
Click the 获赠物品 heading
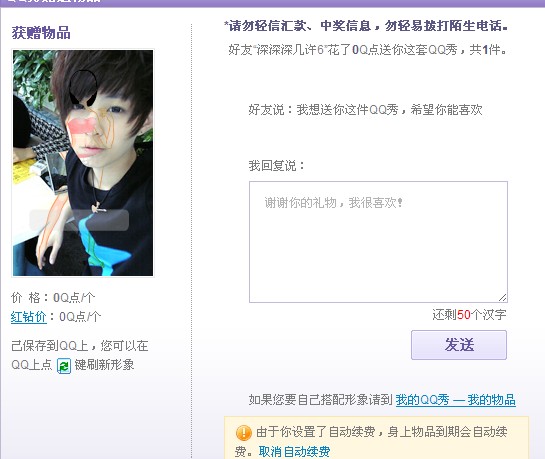pyautogui.click(x=41, y=33)
